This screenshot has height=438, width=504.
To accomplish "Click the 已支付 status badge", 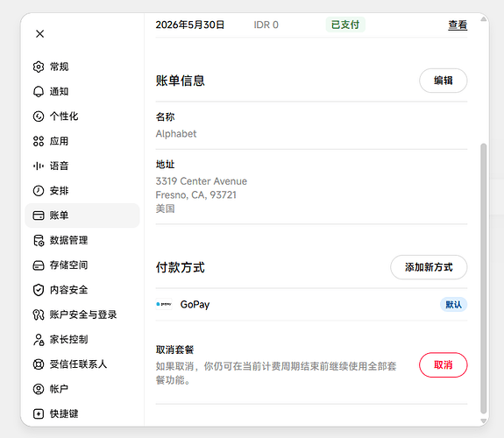I will (345, 25).
